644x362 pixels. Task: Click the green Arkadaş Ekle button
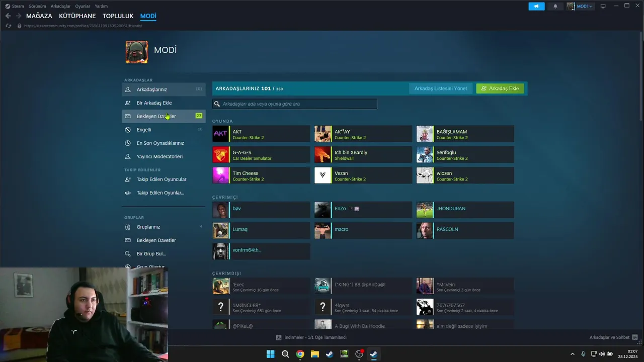pos(500,88)
